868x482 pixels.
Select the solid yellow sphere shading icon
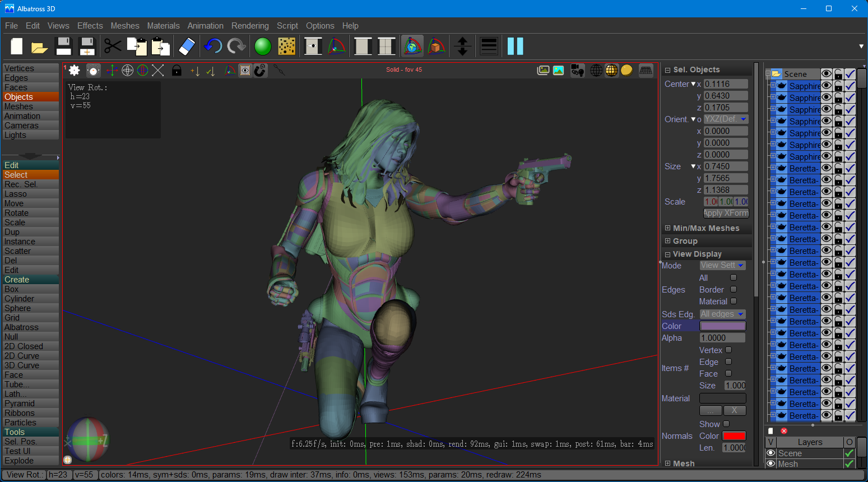[626, 70]
